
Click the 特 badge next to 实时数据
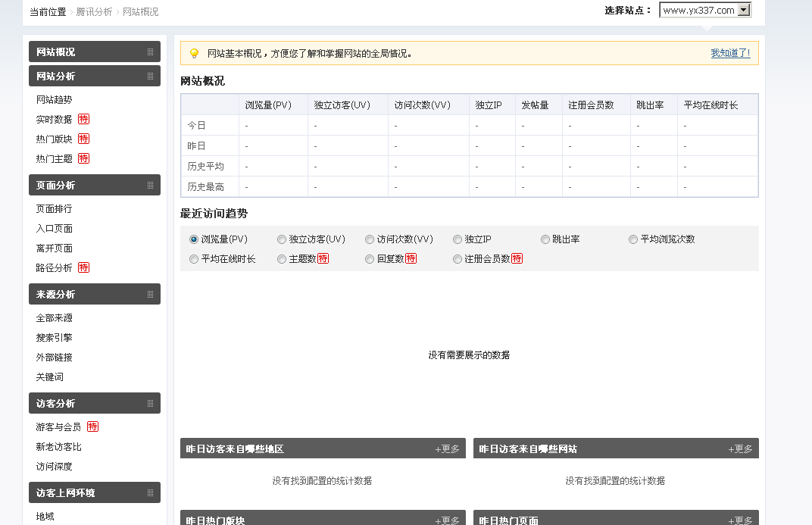pyautogui.click(x=83, y=119)
